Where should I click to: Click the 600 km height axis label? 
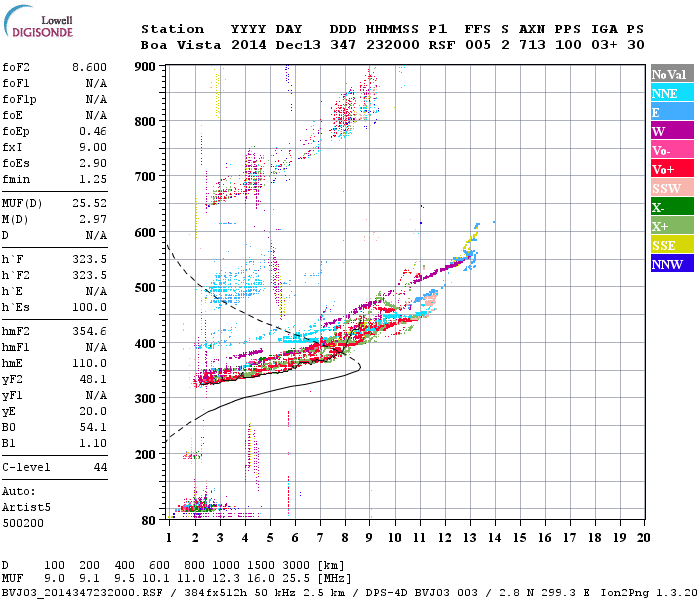point(145,233)
